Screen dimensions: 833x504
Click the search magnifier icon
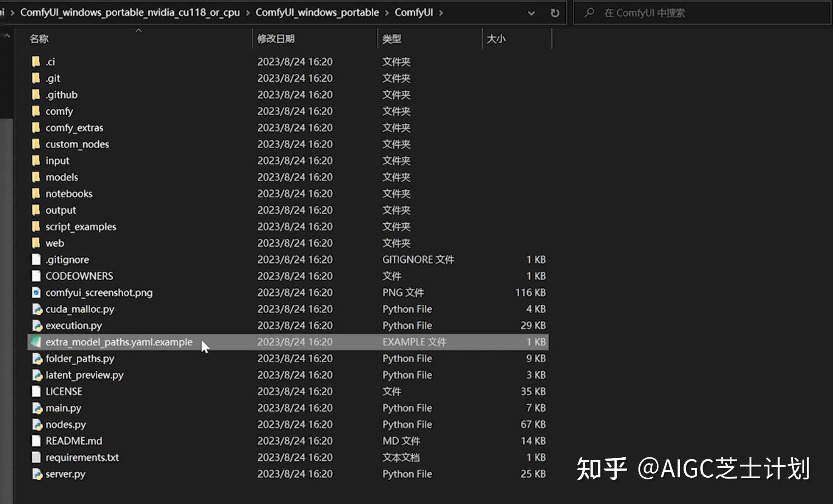(589, 13)
